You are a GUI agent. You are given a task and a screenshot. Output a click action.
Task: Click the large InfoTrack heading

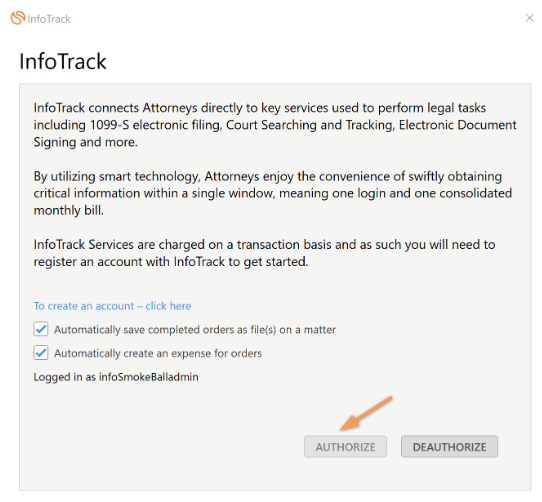click(63, 62)
